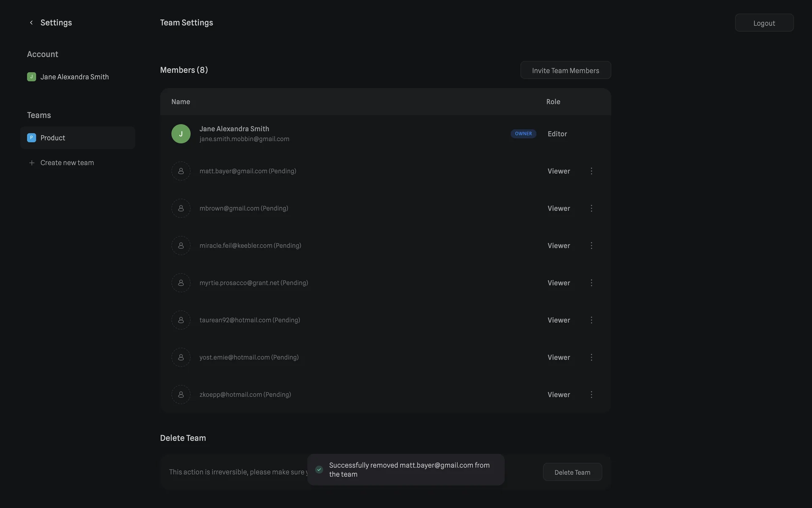The width and height of the screenshot is (812, 508).
Task: Open the three-dot menu for miracle.feil@keebler.com
Action: pos(591,246)
